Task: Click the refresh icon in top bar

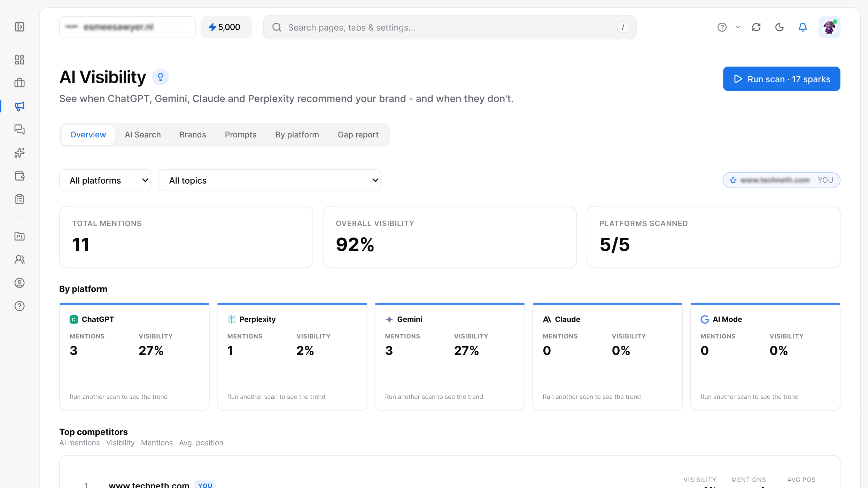Action: [756, 27]
